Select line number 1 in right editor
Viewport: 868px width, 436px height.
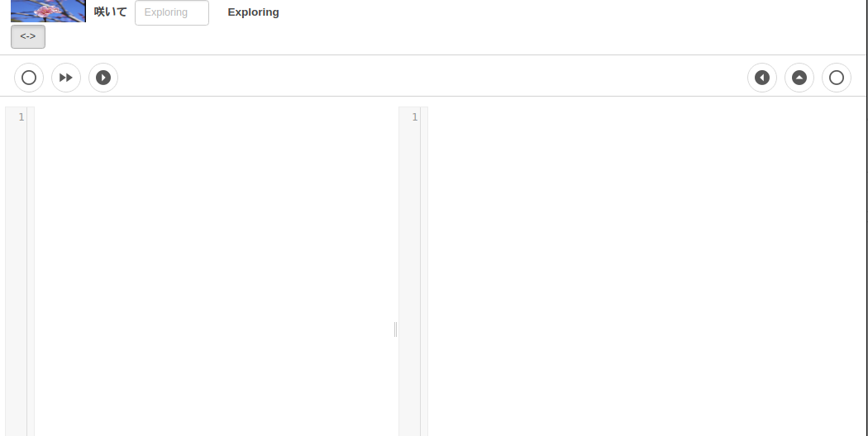[x=415, y=116]
